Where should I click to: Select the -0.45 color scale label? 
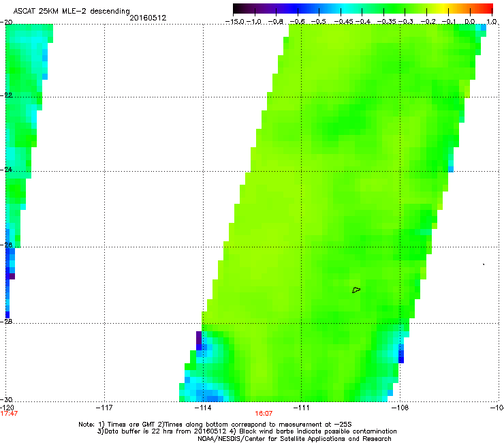click(x=343, y=22)
